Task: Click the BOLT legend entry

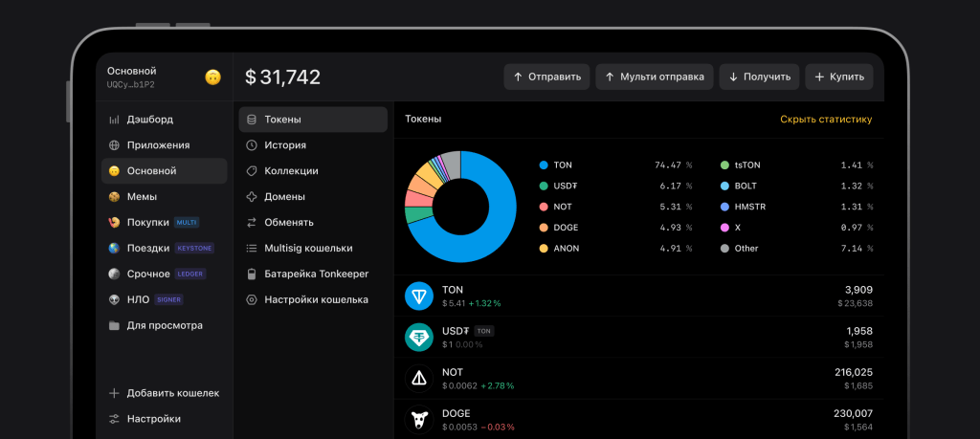Action: (x=796, y=187)
